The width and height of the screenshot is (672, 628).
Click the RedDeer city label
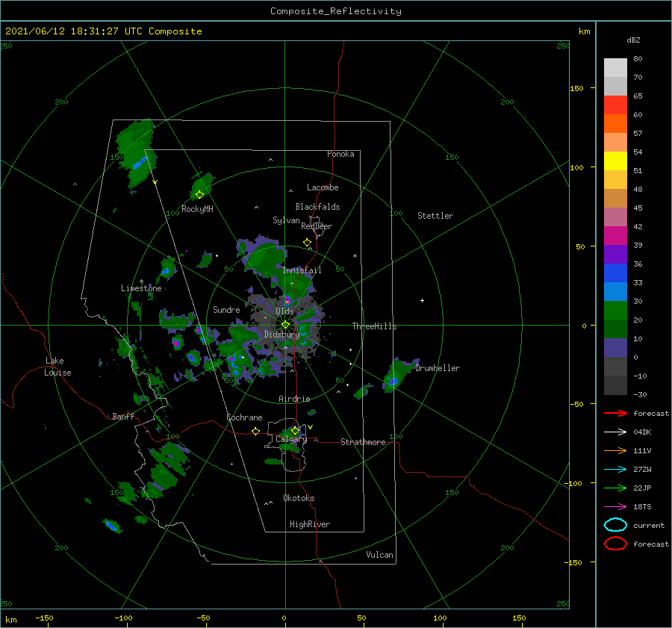[x=317, y=226]
